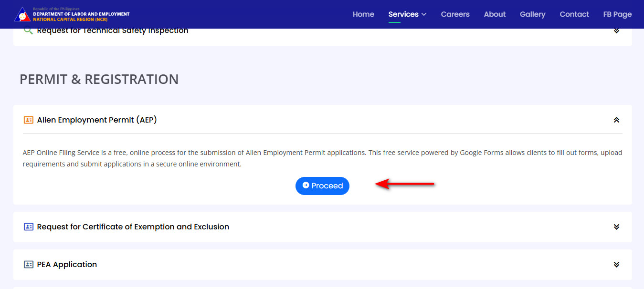
Task: Click the PERMIT & REGISTRATION heading
Action: click(99, 79)
